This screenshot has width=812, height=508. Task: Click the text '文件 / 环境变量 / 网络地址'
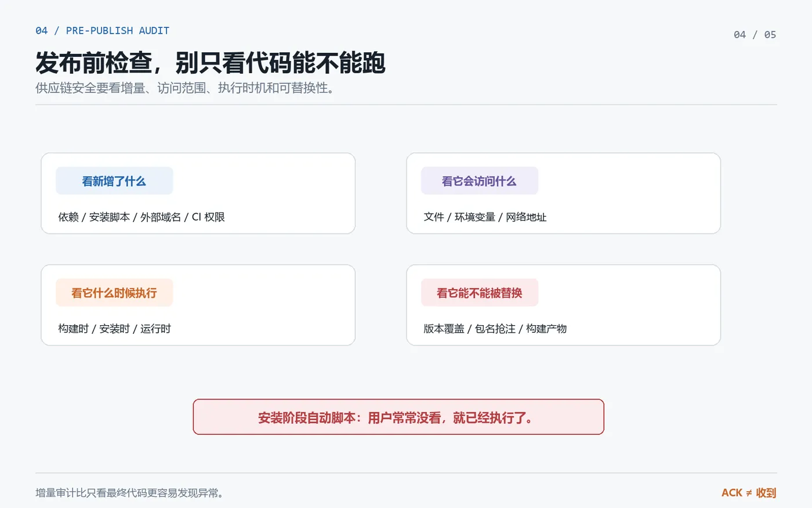coord(485,217)
